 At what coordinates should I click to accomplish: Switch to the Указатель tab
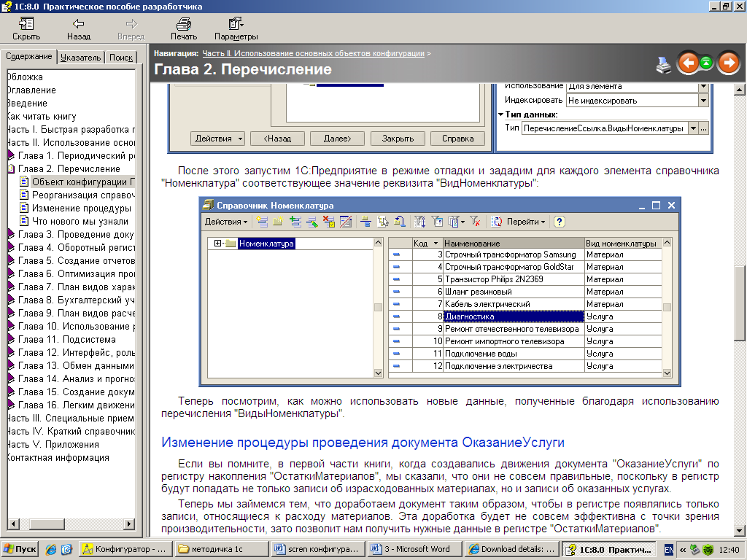pyautogui.click(x=80, y=58)
